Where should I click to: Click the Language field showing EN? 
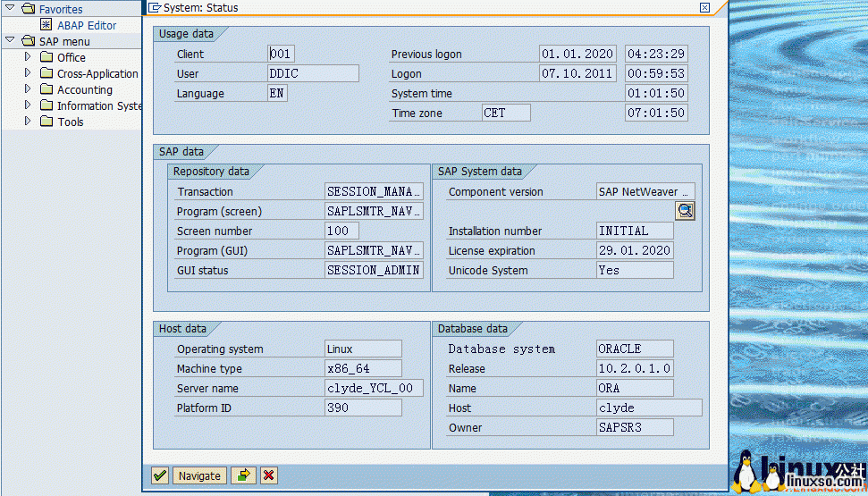tap(277, 93)
